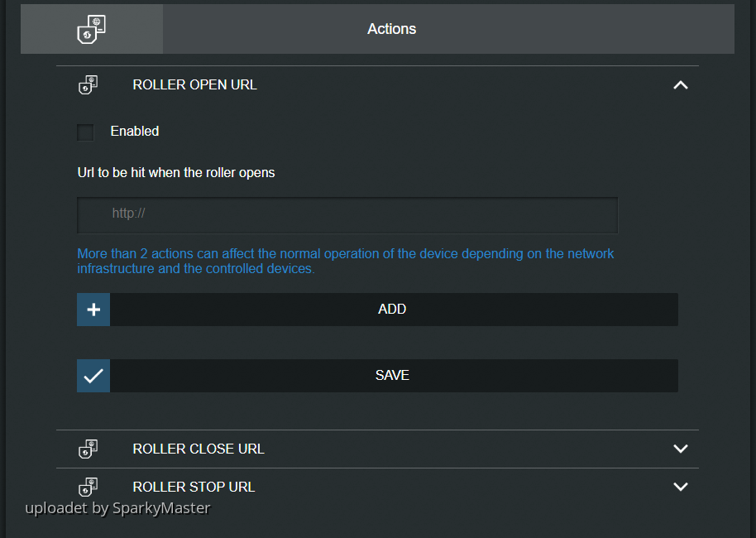Viewport: 756px width, 538px height.
Task: Select the Actions header title
Action: click(x=391, y=29)
